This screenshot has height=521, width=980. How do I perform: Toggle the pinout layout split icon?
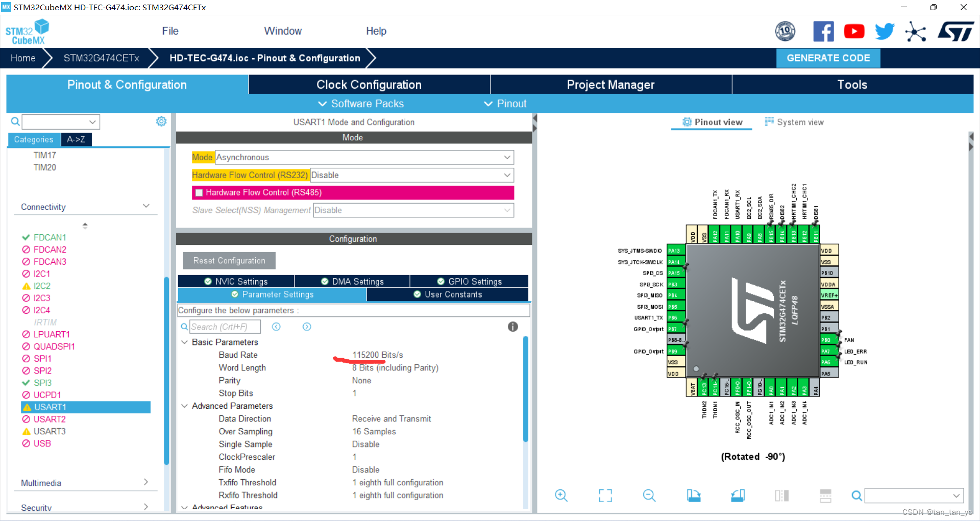[825, 495]
